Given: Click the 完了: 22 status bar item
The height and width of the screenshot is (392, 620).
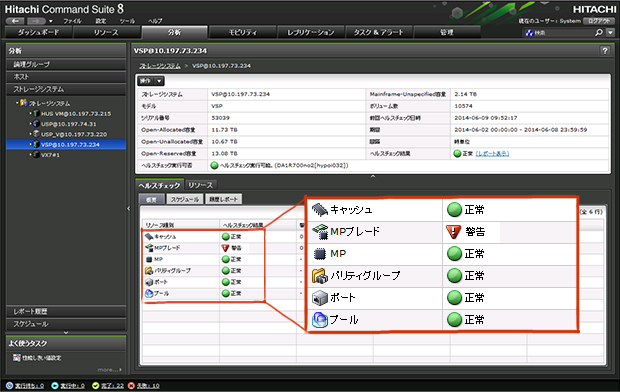Looking at the screenshot, I should (x=108, y=385).
